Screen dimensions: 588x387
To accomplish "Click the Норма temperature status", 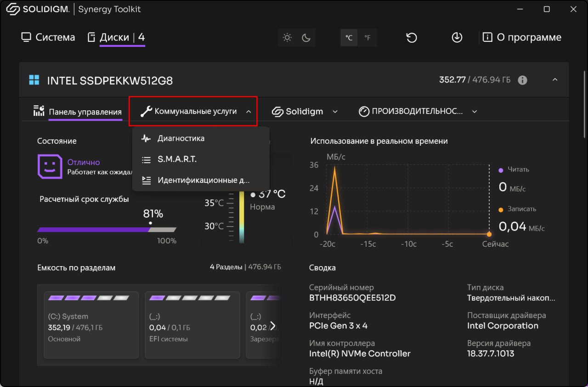I will click(x=262, y=207).
